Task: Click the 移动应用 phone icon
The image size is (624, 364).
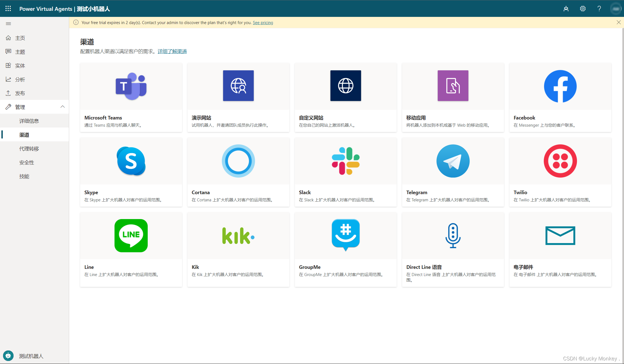Action: click(x=453, y=86)
